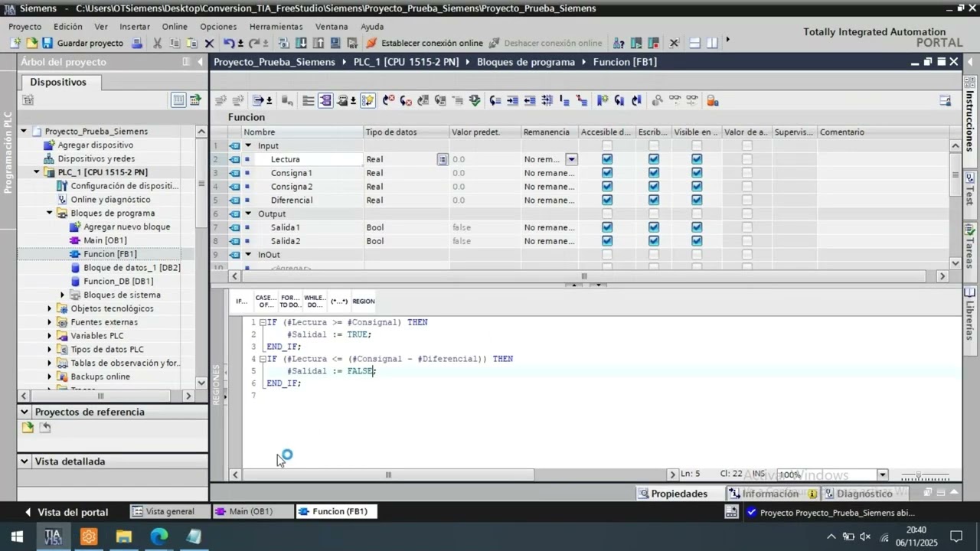Viewport: 980px width, 551px height.
Task: Click the REGION snippet button
Action: (363, 302)
